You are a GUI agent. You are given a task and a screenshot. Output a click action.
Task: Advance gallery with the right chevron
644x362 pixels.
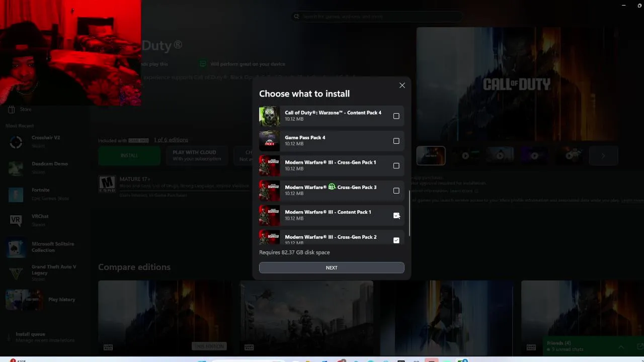603,156
